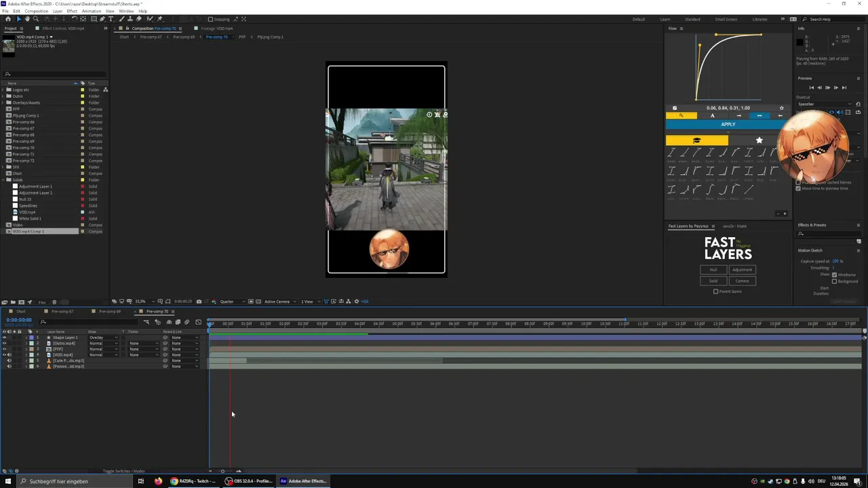Image resolution: width=868 pixels, height=488 pixels.
Task: Open Windows Task View button
Action: pyautogui.click(x=140, y=481)
